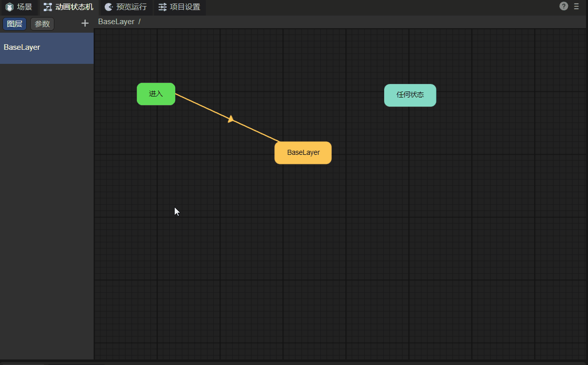The height and width of the screenshot is (365, 588).
Task: Select the green 进入 entry node
Action: pos(156,94)
